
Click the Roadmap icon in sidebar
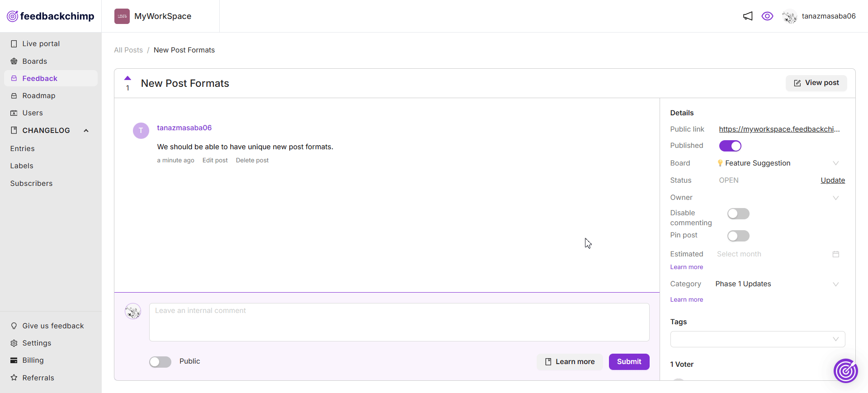[14, 96]
